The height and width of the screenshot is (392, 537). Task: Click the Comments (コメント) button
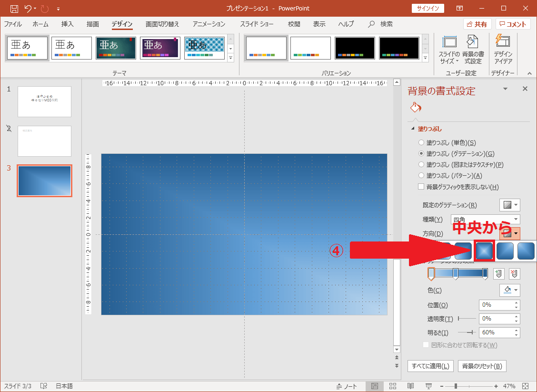pyautogui.click(x=513, y=24)
